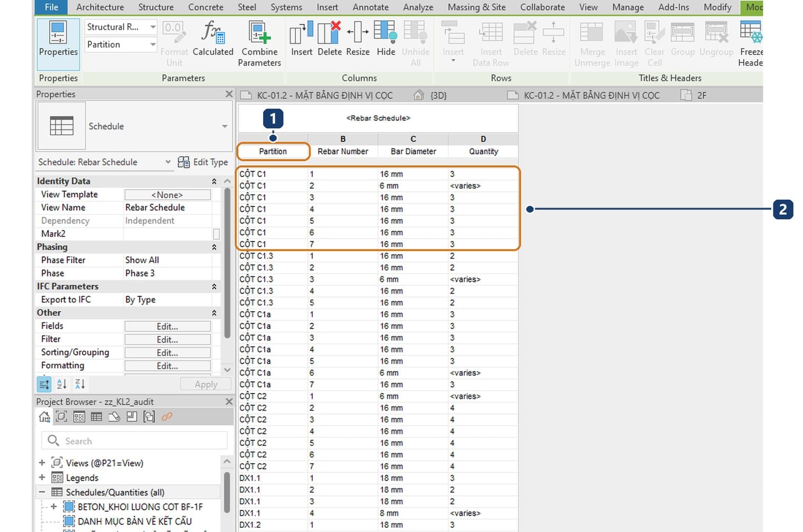The width and height of the screenshot is (803, 532).
Task: Expand BETON_KHOI LUONG COT BF-1F node
Action: pyautogui.click(x=53, y=507)
